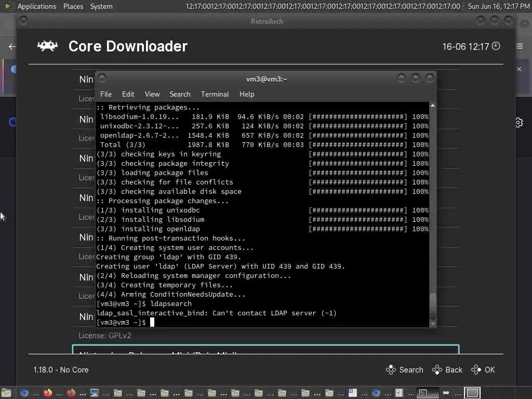This screenshot has height=399, width=532.
Task: Click the 'unixodbc-2.3.12-...' download line
Action: coord(264,126)
